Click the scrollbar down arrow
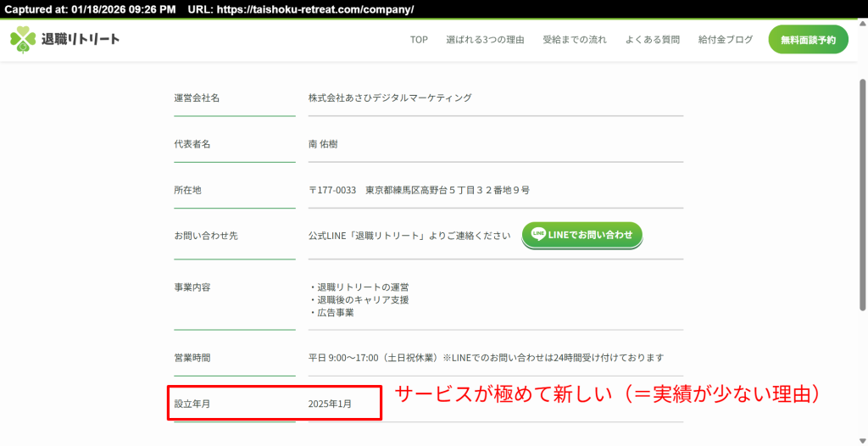 click(862, 441)
